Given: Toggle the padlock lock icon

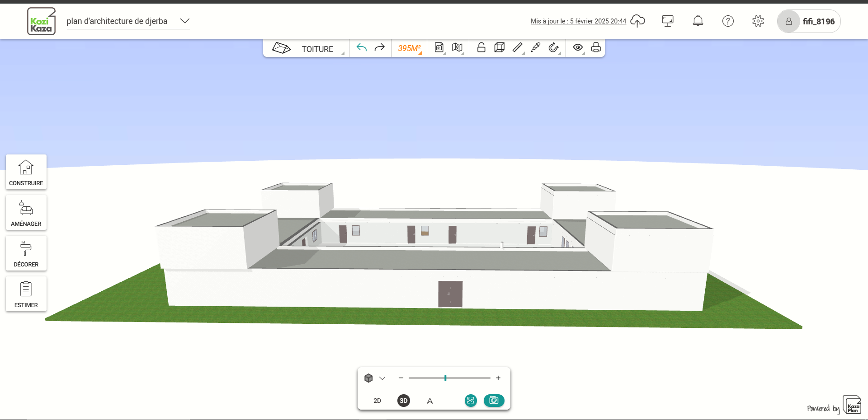Looking at the screenshot, I should pyautogui.click(x=481, y=48).
